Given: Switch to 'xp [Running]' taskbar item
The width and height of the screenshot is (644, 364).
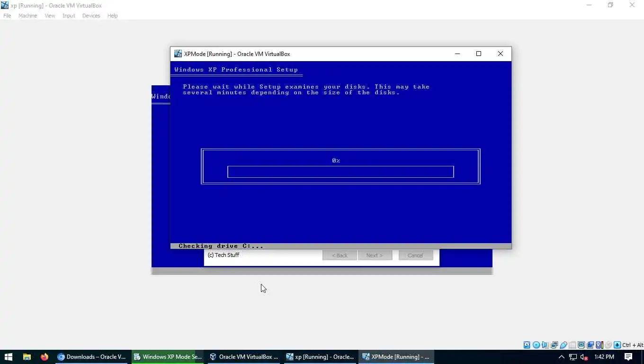Looking at the screenshot, I should [321, 357].
